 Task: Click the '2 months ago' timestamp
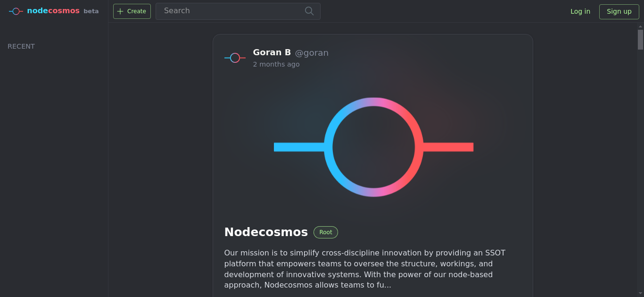click(x=276, y=64)
